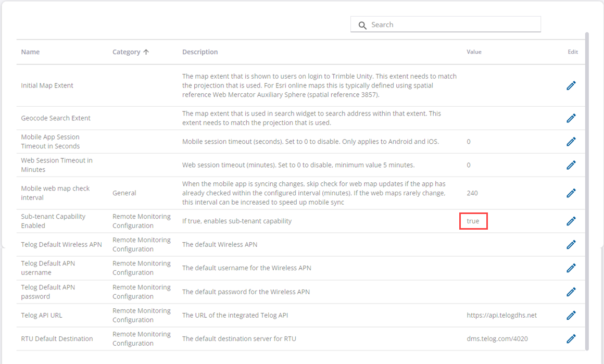The width and height of the screenshot is (604, 364).
Task: Click the Description column header
Action: coord(200,52)
